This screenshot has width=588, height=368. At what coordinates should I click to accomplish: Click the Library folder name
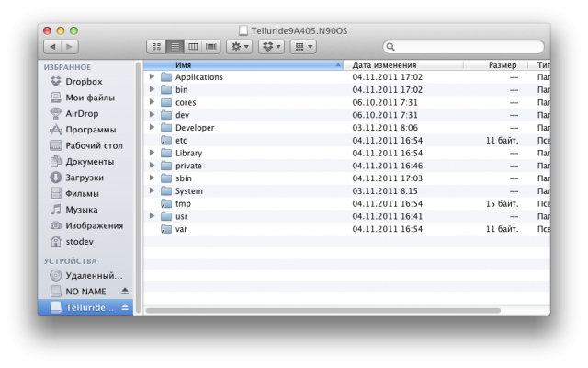[x=188, y=154]
